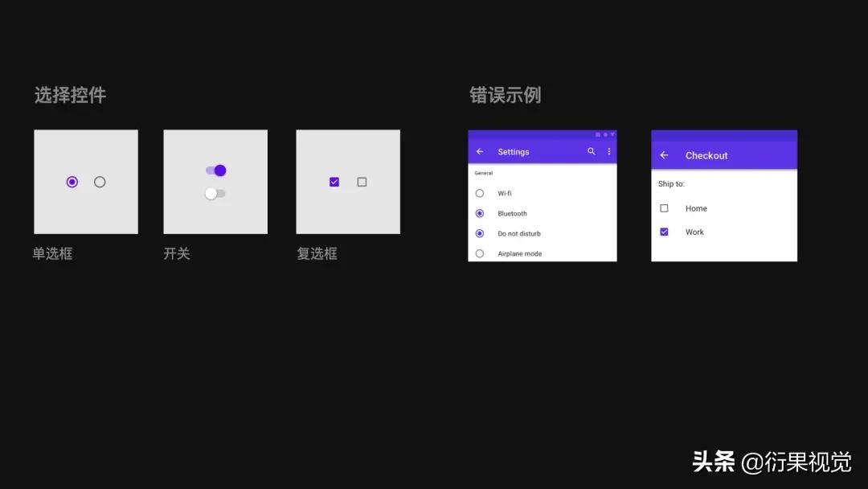
Task: Click the Checkout title text
Action: click(706, 154)
